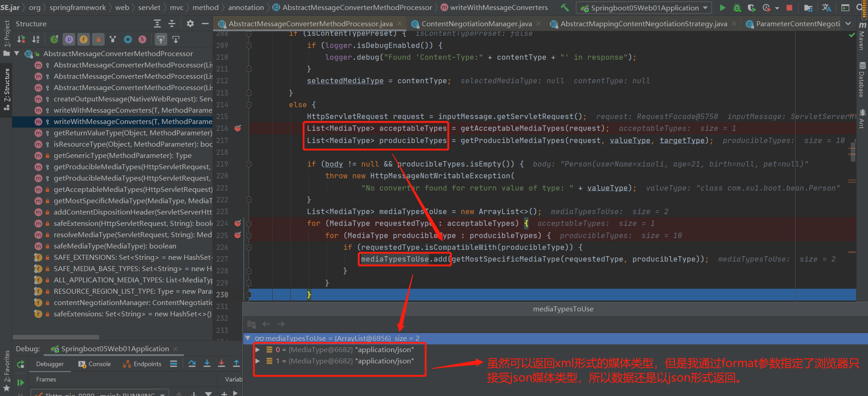Run Springboot05Web01Application with the green play icon
Screen dimensions: 868x396
pyautogui.click(x=722, y=8)
